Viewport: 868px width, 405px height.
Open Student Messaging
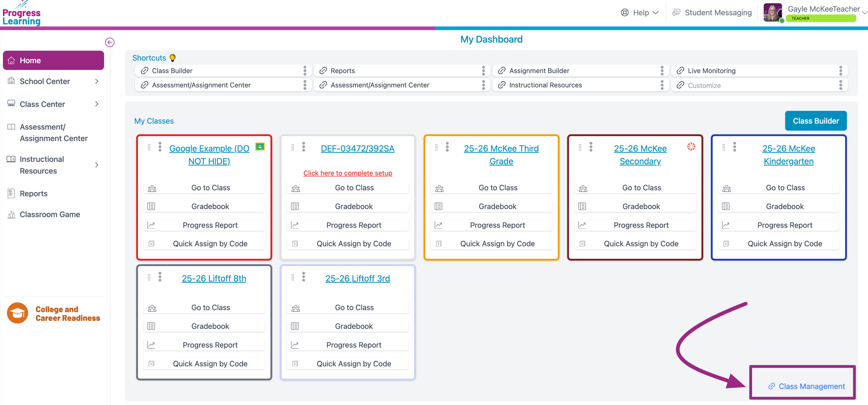[x=718, y=13]
